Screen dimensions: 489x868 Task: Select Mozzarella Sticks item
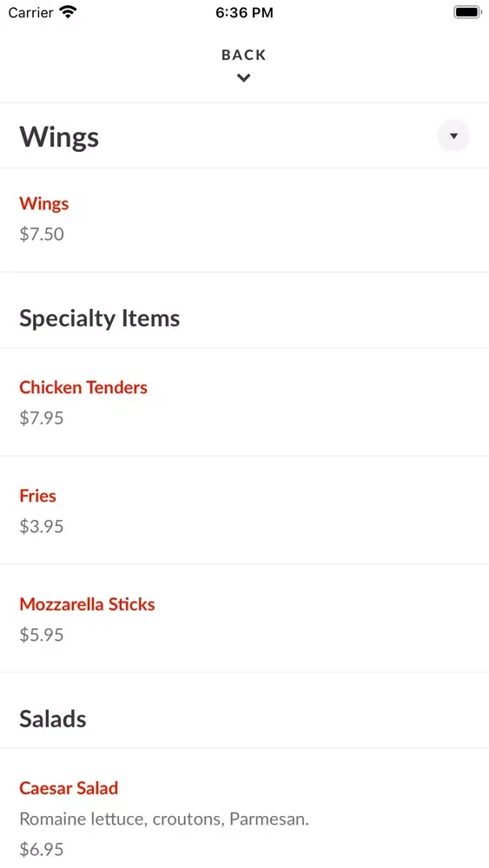pos(87,604)
